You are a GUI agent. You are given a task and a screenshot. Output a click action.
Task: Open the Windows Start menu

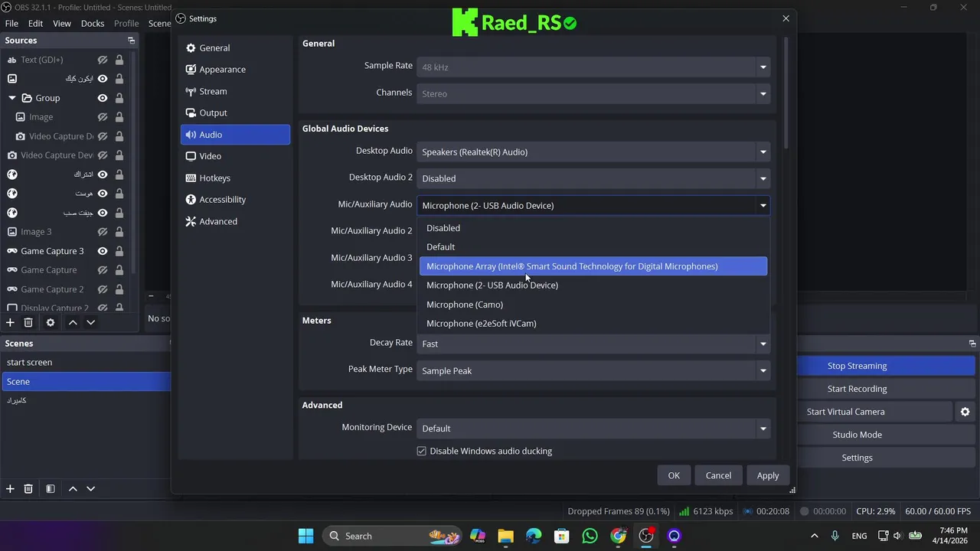point(305,536)
